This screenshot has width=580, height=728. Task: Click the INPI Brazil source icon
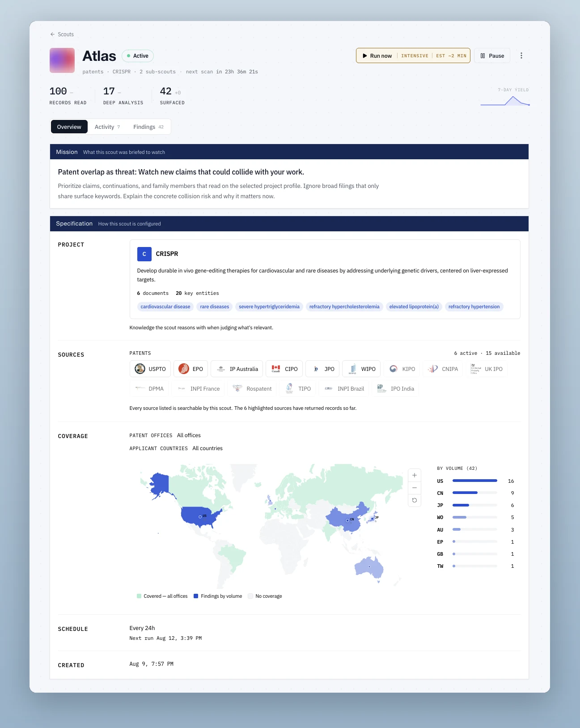[x=329, y=388]
